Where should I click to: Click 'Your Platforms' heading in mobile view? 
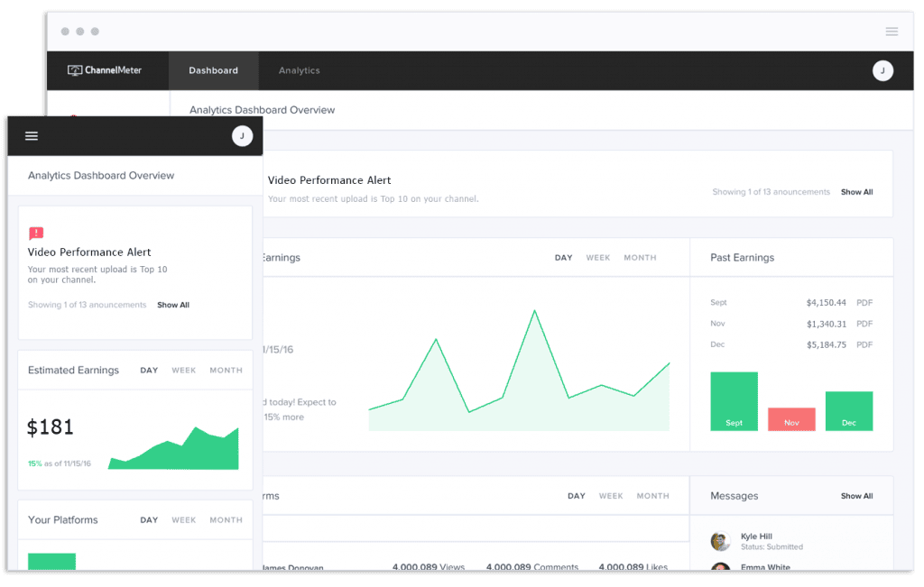62,520
